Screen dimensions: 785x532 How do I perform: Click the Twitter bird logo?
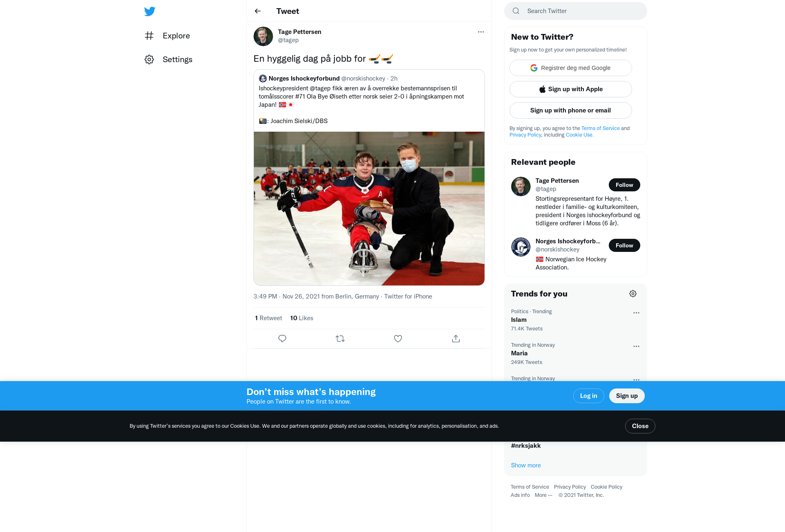point(150,11)
